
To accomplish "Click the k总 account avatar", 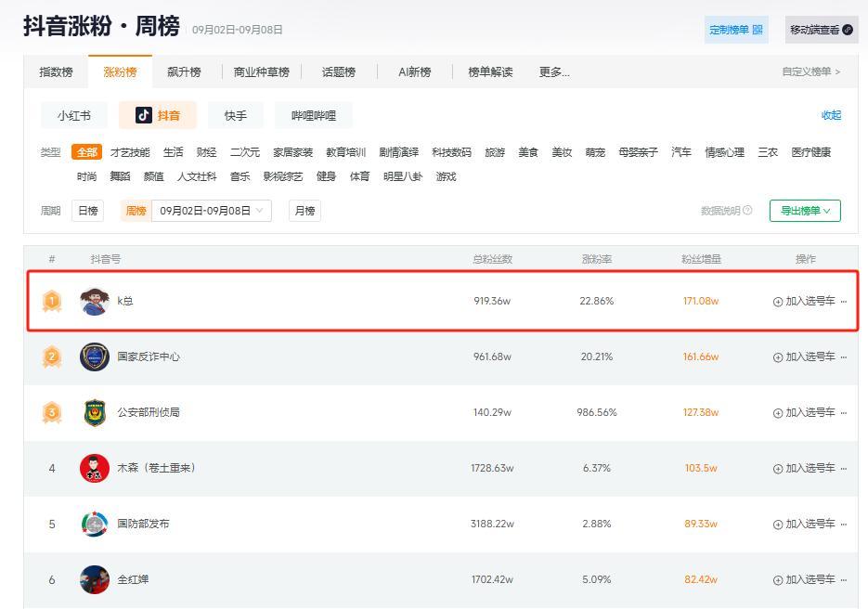I will [x=94, y=301].
